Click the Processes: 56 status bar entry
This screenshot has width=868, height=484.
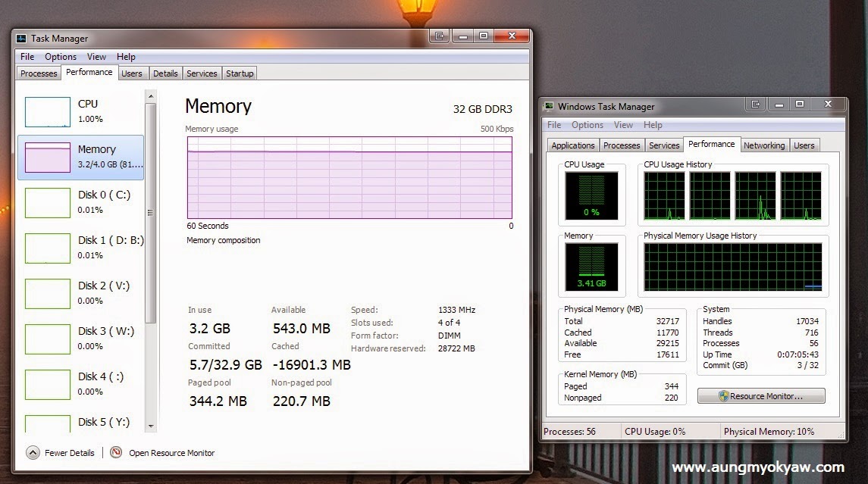tap(569, 432)
